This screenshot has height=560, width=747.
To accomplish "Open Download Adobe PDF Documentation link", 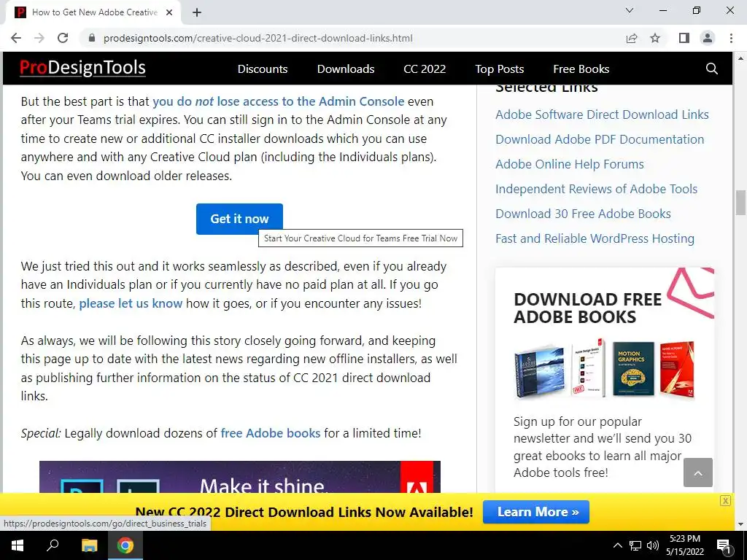I will pyautogui.click(x=600, y=139).
